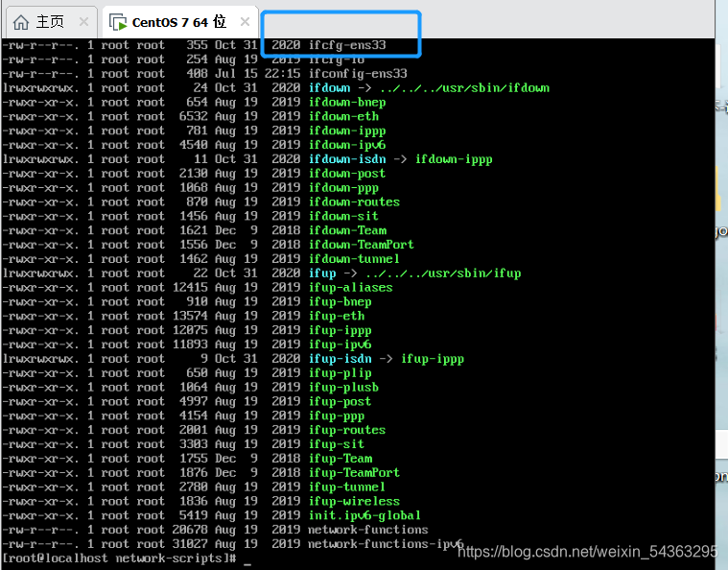Click the ifup-sit entry
728x570 pixels.
337,444
